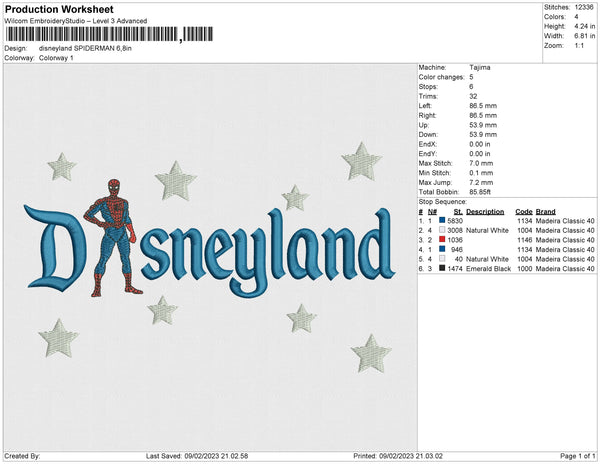This screenshot has height=464, width=600.
Task: Click the 'Brand' column header
Action: coord(545,212)
